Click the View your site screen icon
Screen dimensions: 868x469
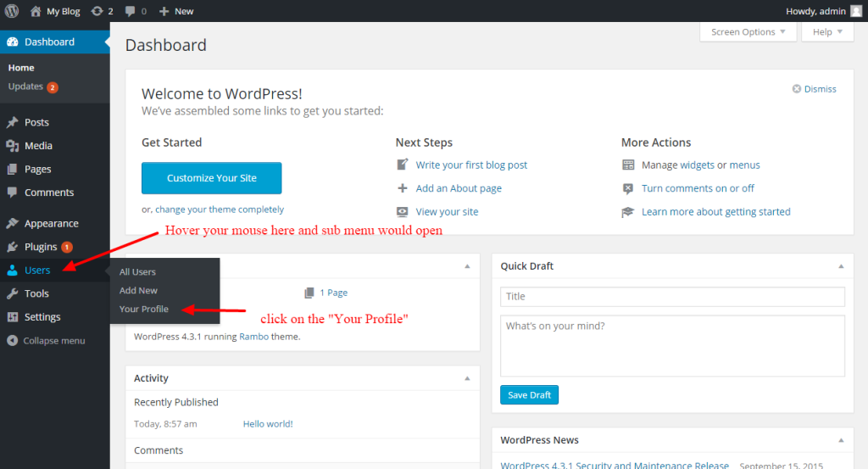[403, 211]
